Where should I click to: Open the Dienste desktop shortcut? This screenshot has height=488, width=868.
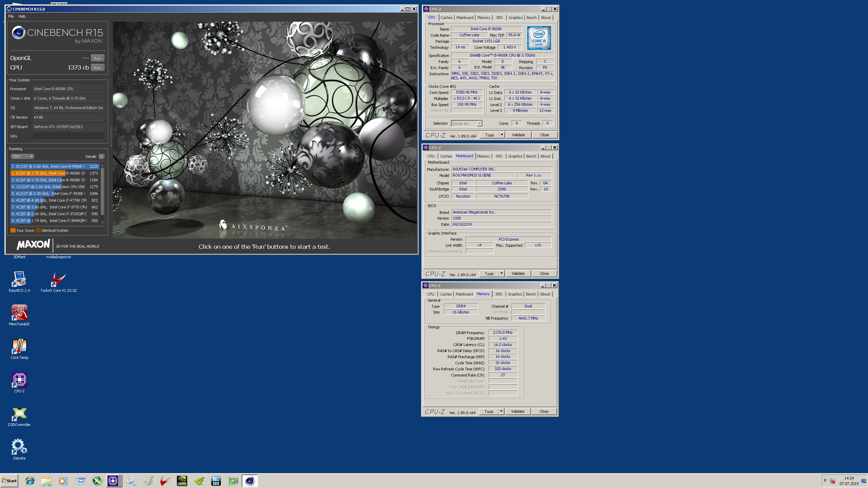click(19, 449)
